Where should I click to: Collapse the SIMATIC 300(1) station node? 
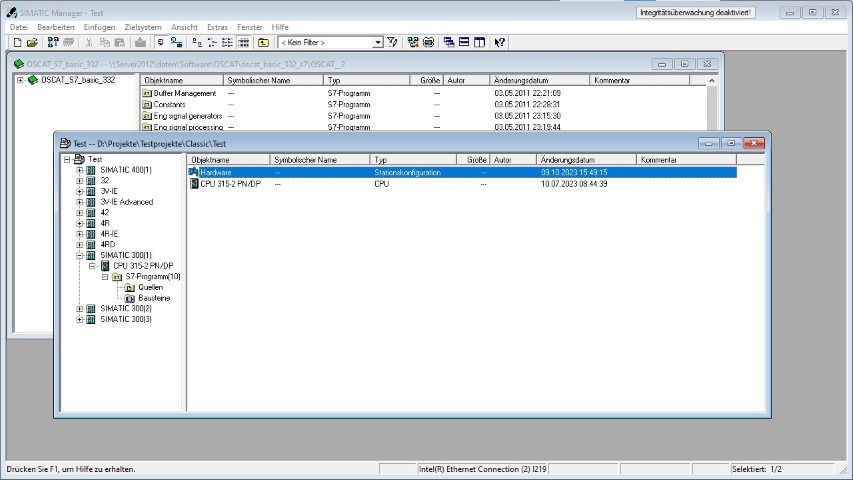pyautogui.click(x=79, y=255)
